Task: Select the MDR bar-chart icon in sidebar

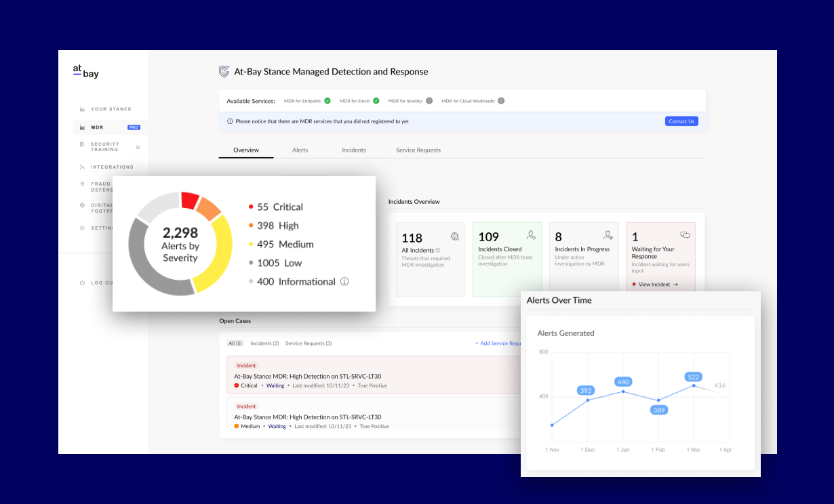Action: (82, 127)
